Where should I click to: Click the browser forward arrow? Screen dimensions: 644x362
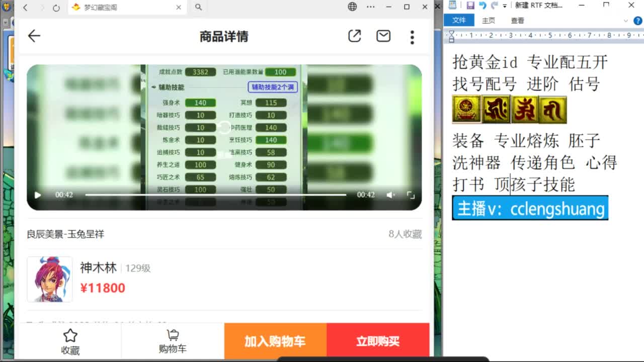[x=42, y=8]
